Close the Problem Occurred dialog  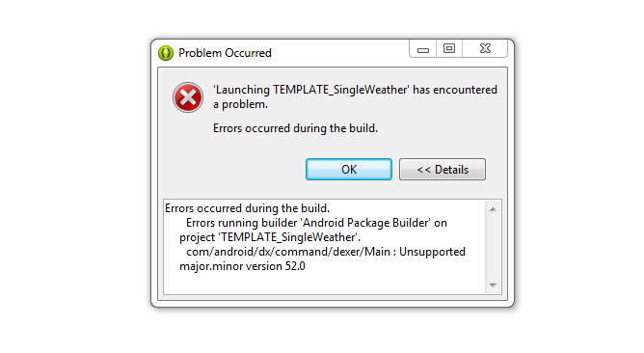485,49
